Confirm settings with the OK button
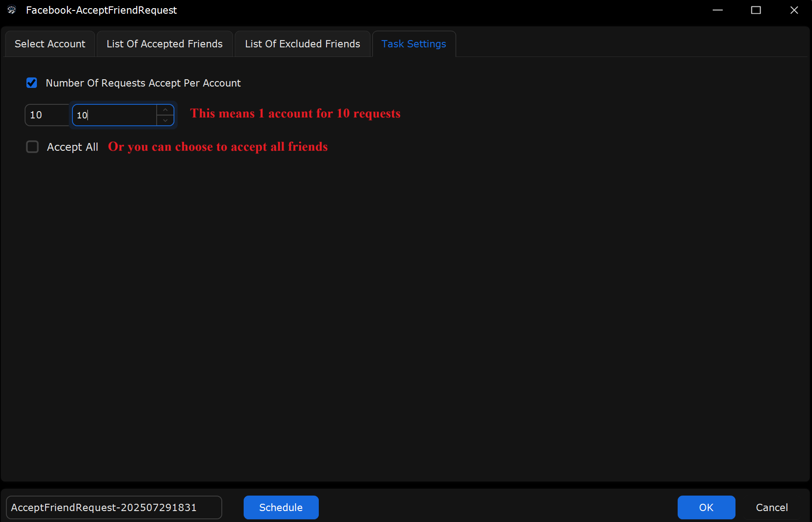Screen dimensions: 812x522 click(x=706, y=507)
